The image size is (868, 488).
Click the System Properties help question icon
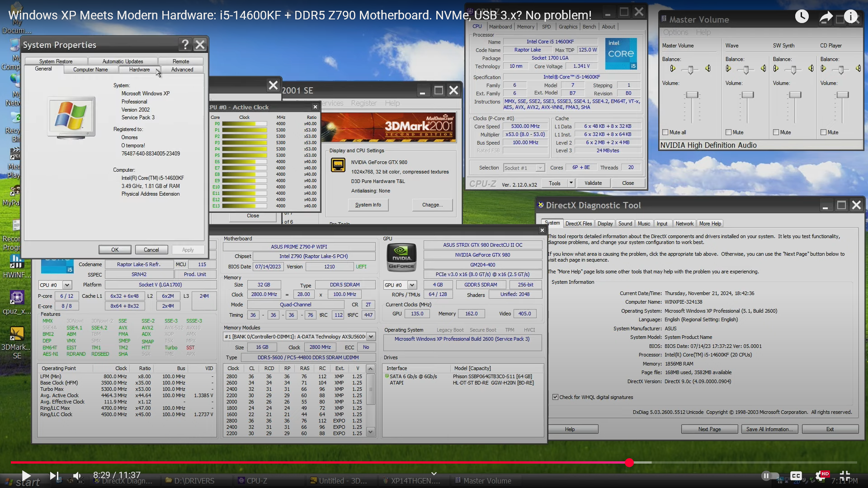click(185, 44)
